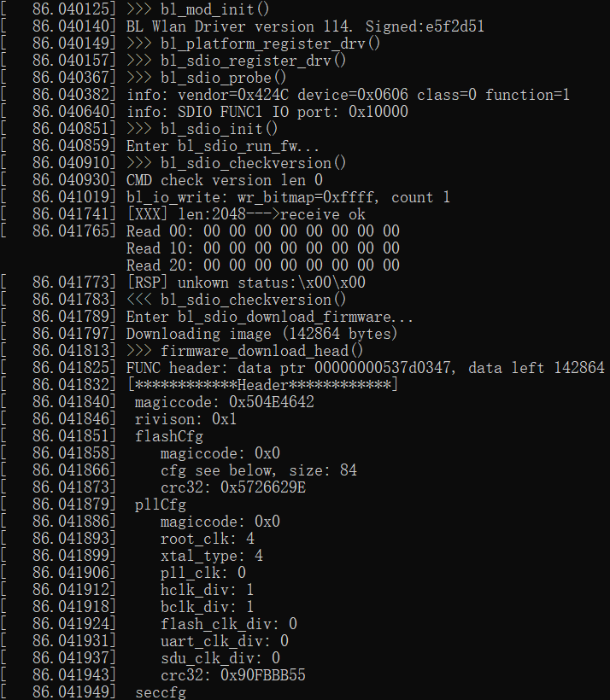Click the vendor=0x424C device info line

[x=348, y=95]
